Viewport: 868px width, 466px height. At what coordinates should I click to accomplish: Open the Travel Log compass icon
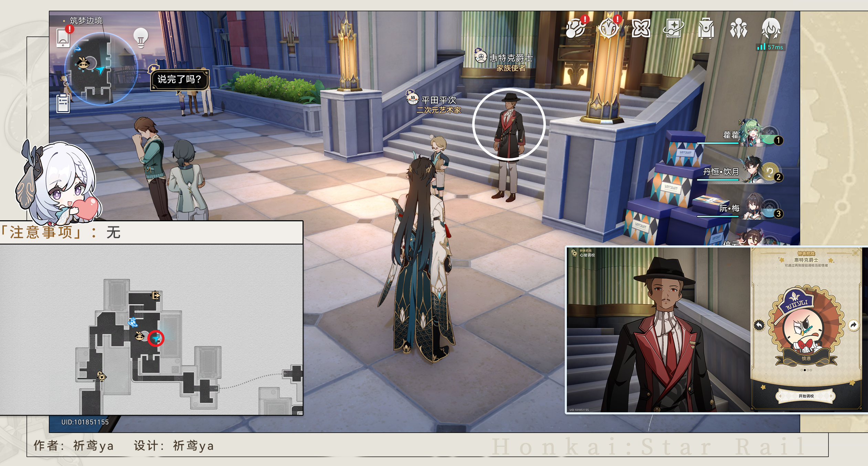610,28
